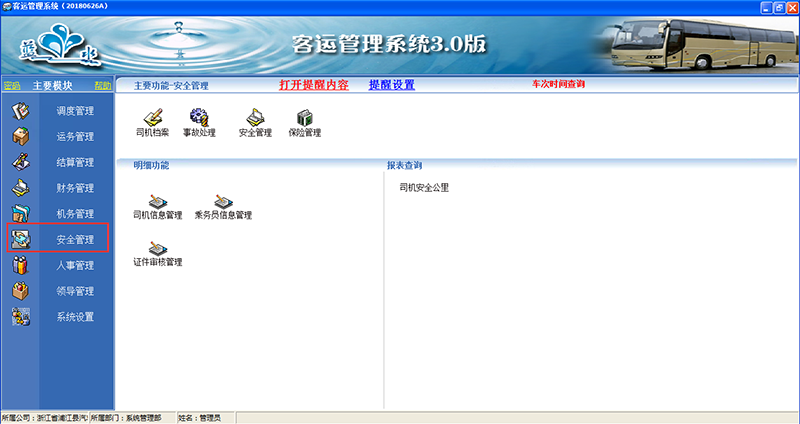Click the 机务管理 sidebar icon
This screenshot has width=800, height=424.
coord(20,214)
